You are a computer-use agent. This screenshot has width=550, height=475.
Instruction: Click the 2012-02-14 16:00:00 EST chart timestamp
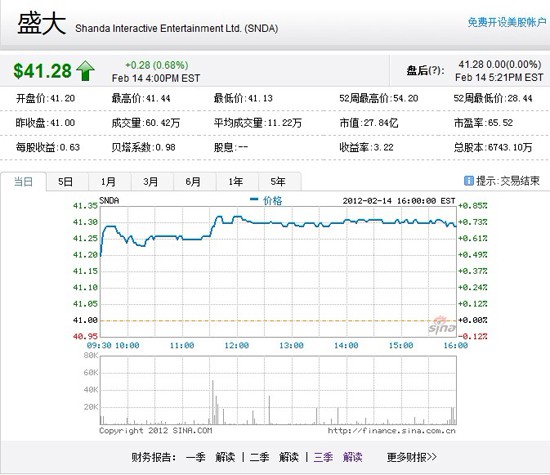(399, 201)
